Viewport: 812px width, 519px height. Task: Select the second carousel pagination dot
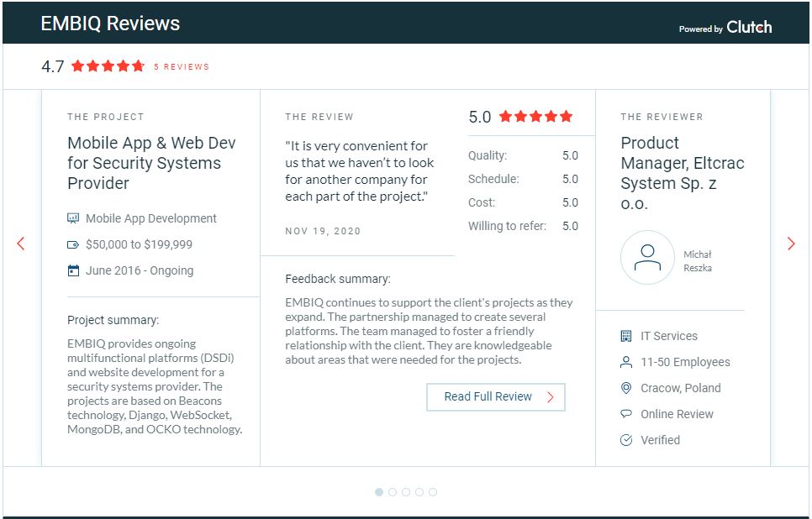click(x=393, y=492)
